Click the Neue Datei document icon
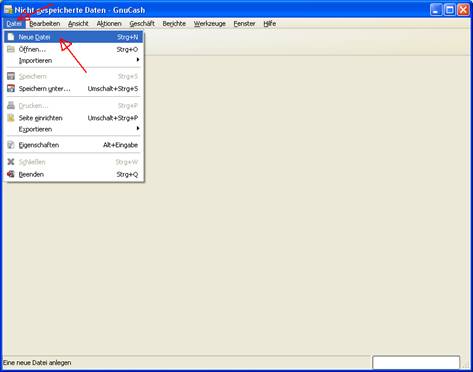 (11, 37)
